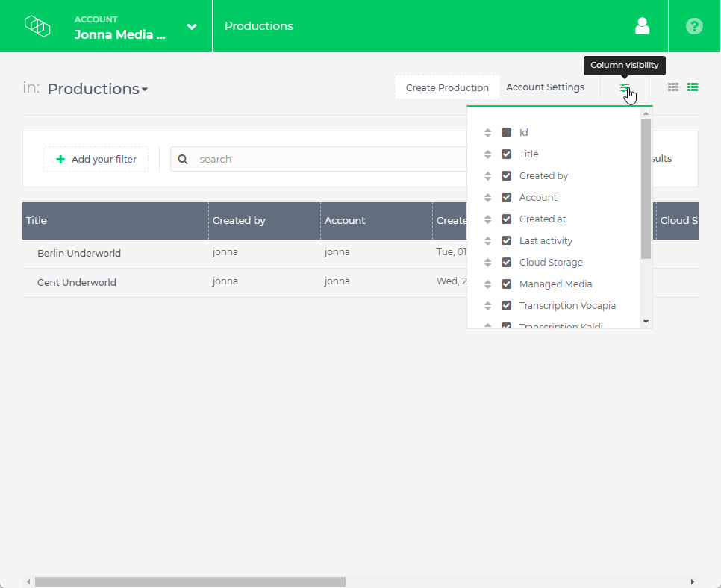Screen dimensions: 721x588
Task: Click the Created by value in the Berlin Underworld row
Action: 225,252
